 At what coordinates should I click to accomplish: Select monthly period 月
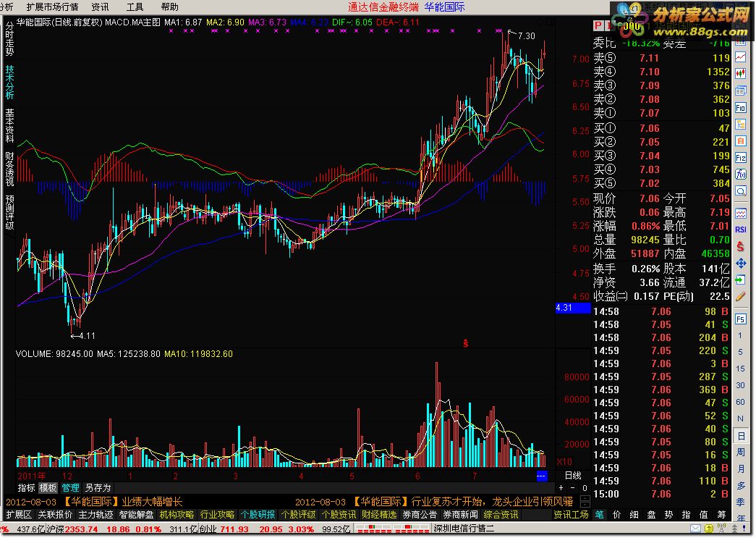pos(741,469)
